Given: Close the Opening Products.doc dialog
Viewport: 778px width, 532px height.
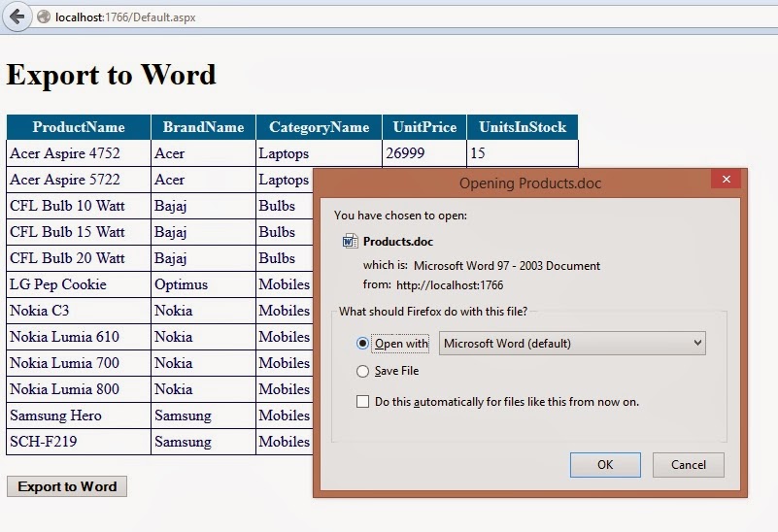Looking at the screenshot, I should click(726, 179).
